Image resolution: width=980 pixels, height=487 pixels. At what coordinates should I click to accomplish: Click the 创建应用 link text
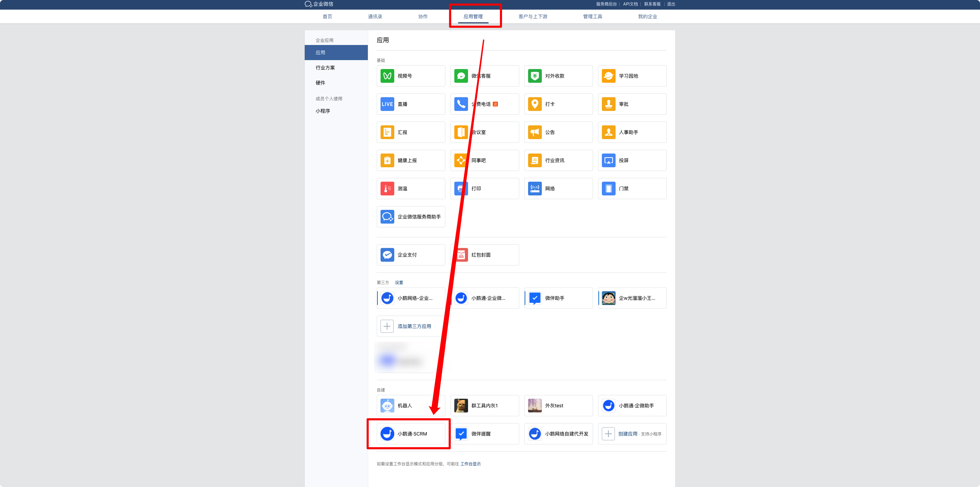click(x=628, y=434)
